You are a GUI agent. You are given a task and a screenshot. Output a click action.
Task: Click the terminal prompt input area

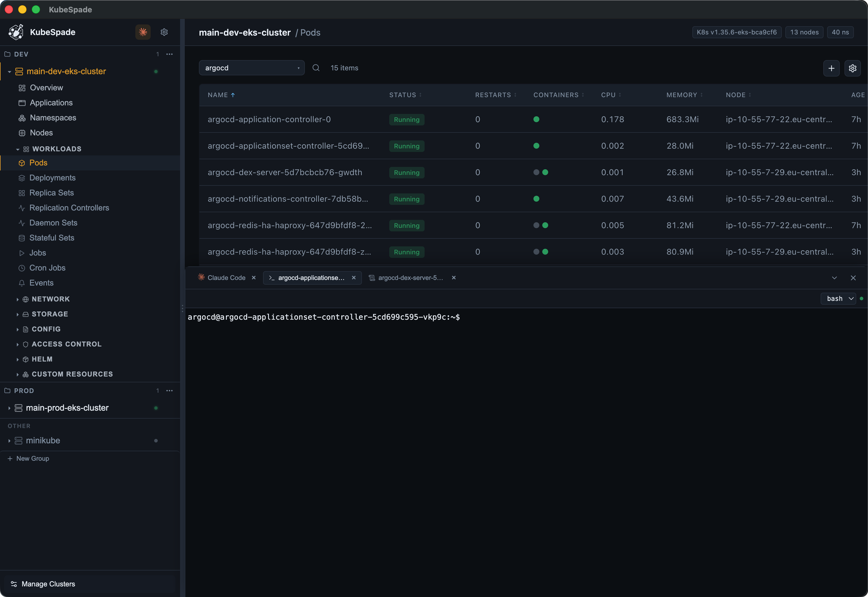click(527, 452)
